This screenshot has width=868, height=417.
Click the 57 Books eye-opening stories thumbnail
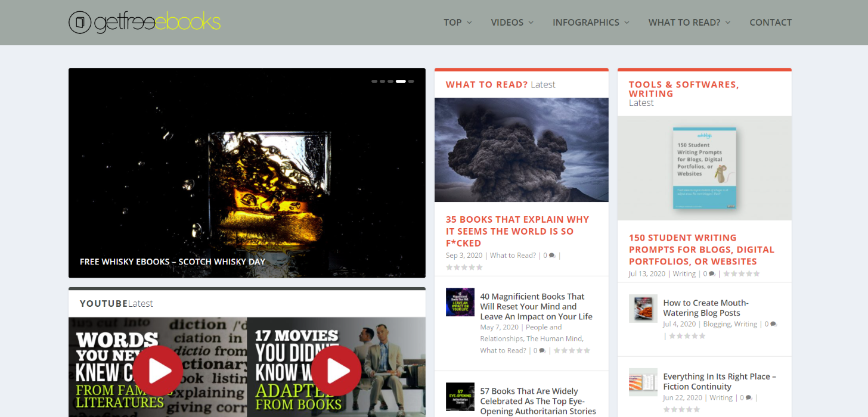pos(460,397)
